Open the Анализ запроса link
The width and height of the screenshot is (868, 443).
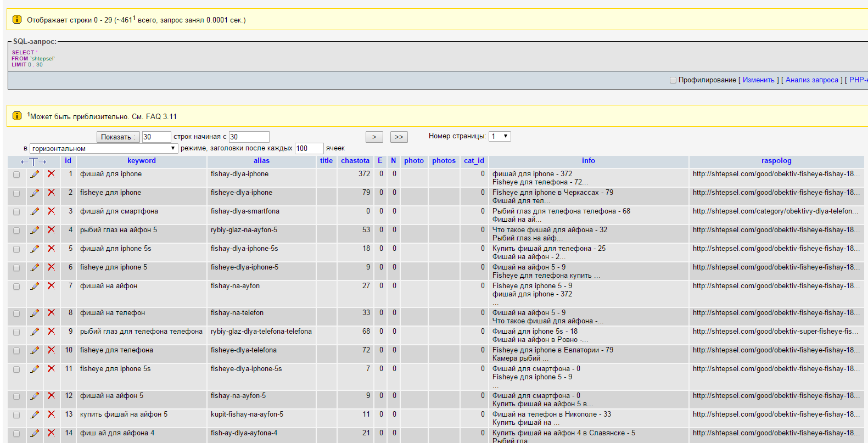812,80
